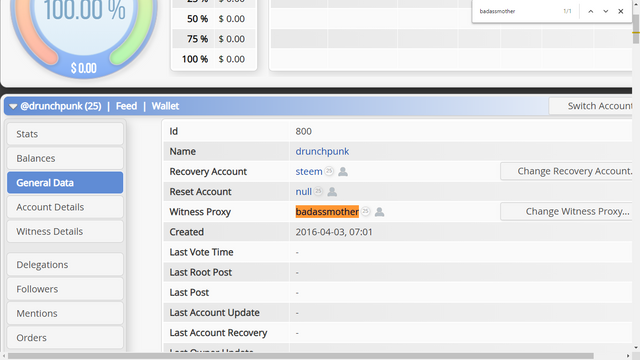This screenshot has width=640, height=360.
Task: Open the steem recovery account link
Action: pyautogui.click(x=309, y=171)
